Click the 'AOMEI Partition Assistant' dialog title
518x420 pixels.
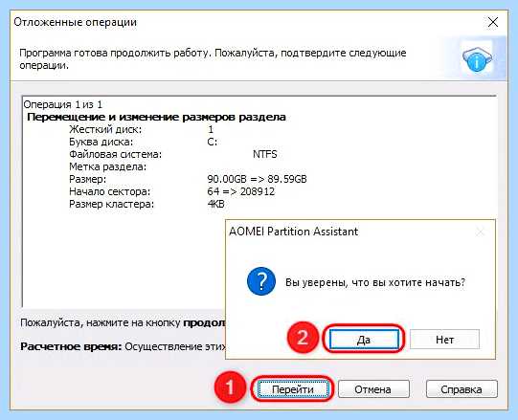[x=293, y=232]
